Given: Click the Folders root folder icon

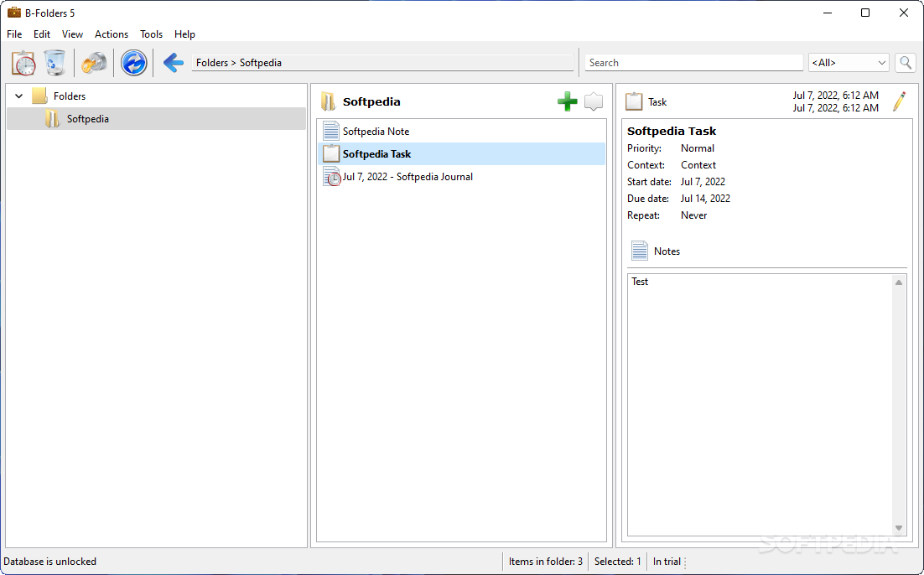Looking at the screenshot, I should click(x=39, y=96).
